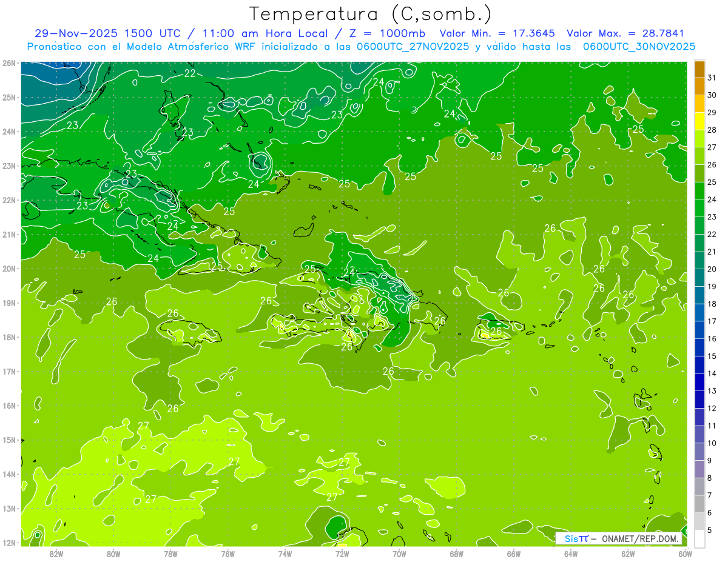
Task: Select the 13 label on the color scale
Action: 712,391
